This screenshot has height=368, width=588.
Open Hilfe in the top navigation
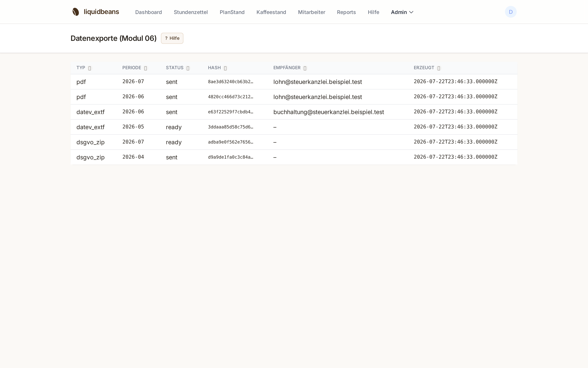point(373,12)
